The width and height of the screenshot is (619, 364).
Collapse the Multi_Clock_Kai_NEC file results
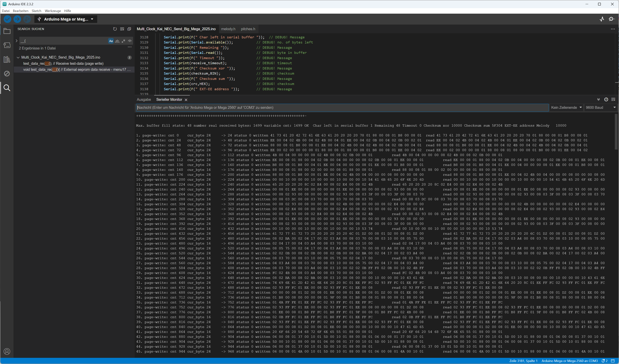click(18, 57)
